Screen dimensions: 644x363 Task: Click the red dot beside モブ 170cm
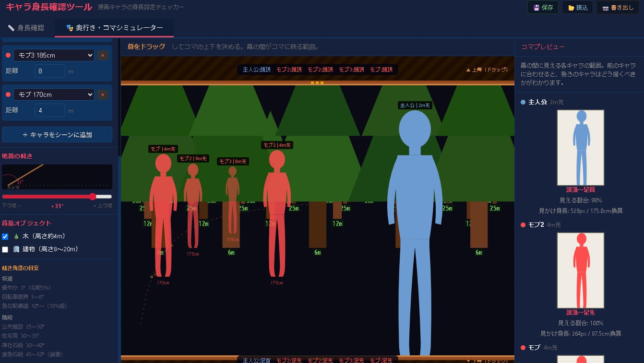click(8, 95)
